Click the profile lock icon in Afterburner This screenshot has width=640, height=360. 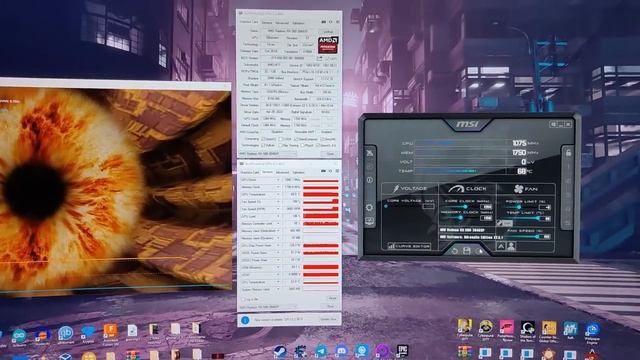point(568,153)
